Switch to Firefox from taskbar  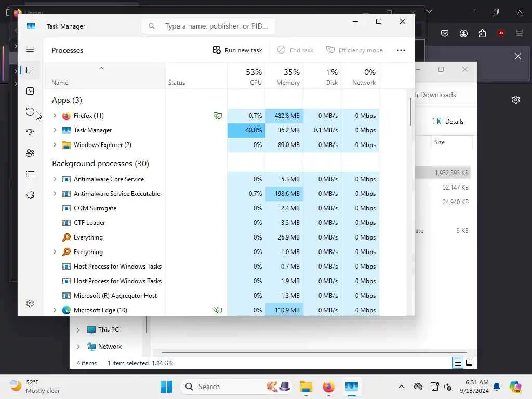328,387
